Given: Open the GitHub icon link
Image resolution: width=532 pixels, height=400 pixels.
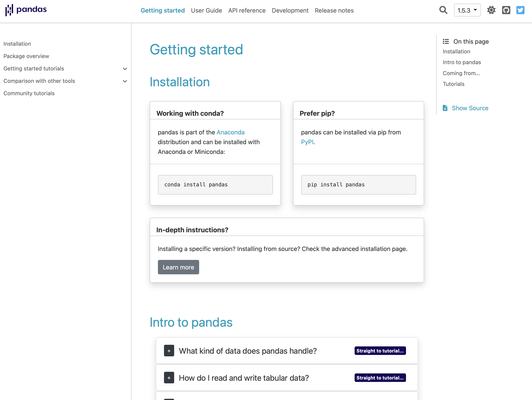Looking at the screenshot, I should [506, 10].
